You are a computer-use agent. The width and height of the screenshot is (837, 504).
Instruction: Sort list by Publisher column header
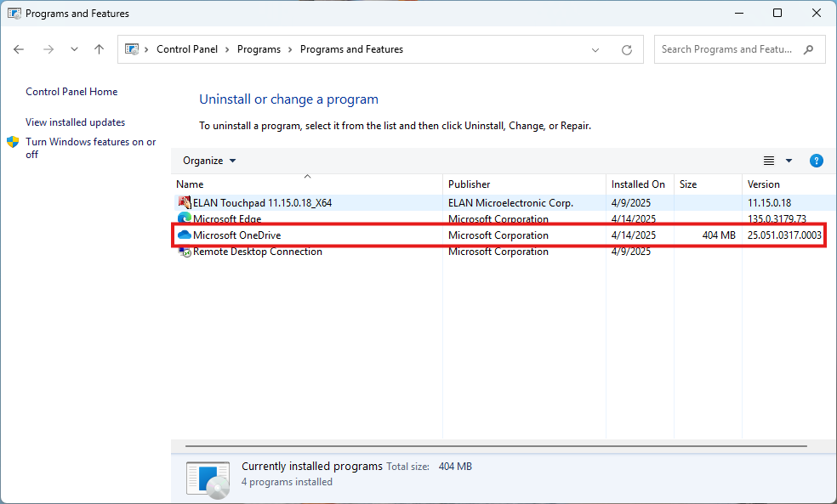tap(470, 184)
